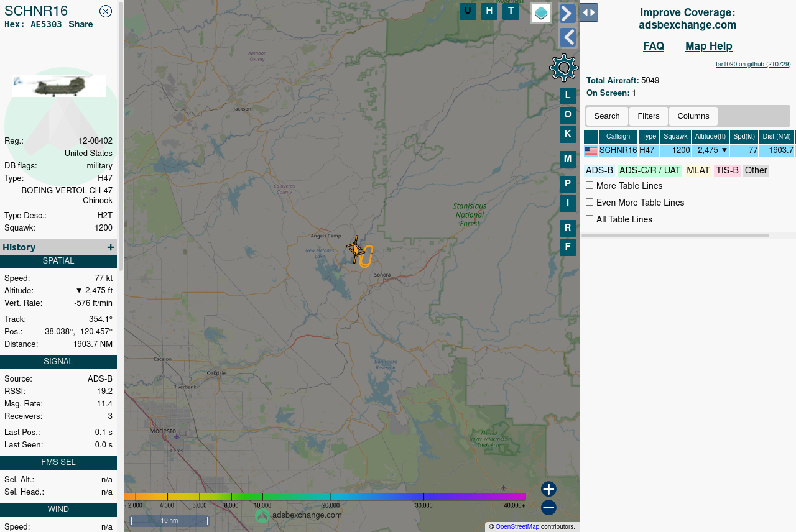
Task: Toggle ADS-C/R / UAT source legend
Action: click(x=650, y=171)
